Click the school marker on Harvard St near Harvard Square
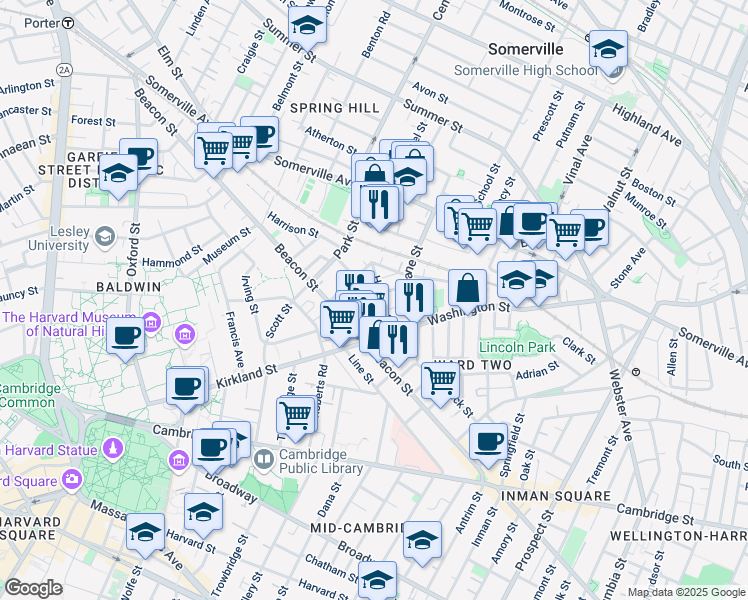The width and height of the screenshot is (748, 600). point(145,533)
